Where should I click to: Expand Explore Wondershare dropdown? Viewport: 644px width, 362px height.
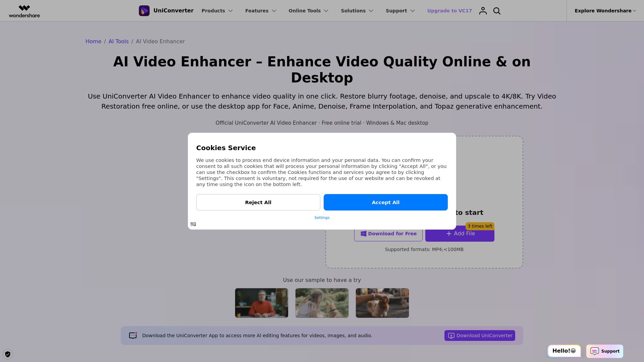[x=605, y=11]
